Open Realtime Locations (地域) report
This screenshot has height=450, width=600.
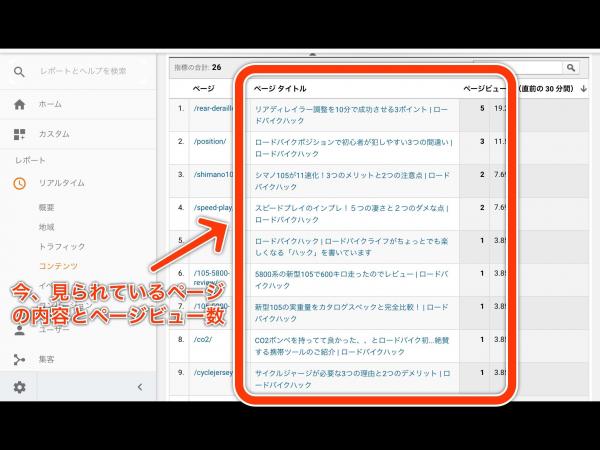coord(46,227)
